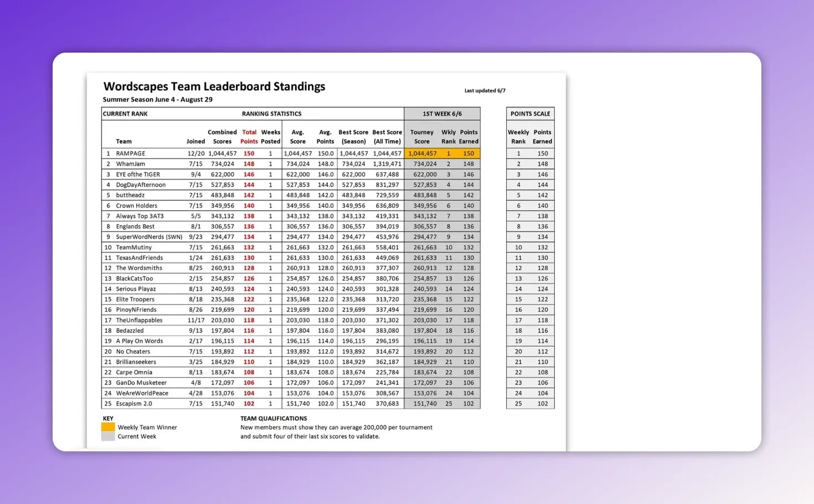This screenshot has height=504, width=814.
Task: Click the all-time best score '558,401'
Action: pos(387,248)
